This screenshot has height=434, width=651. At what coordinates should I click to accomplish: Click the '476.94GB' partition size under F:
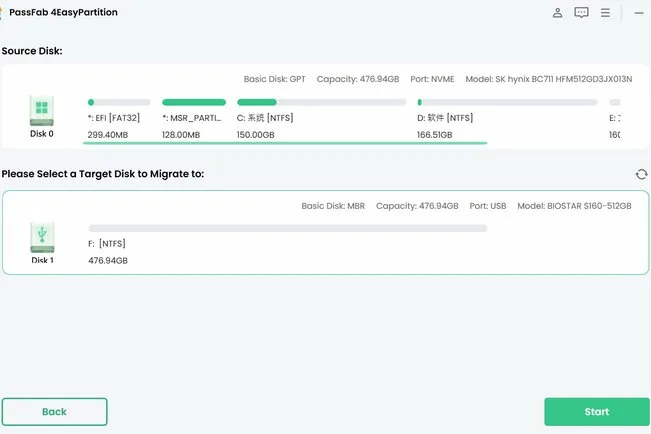point(108,260)
